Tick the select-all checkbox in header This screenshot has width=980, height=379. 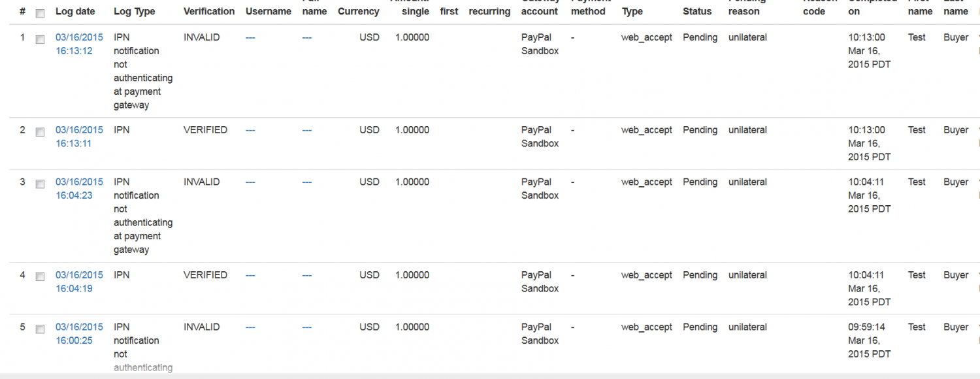[40, 13]
